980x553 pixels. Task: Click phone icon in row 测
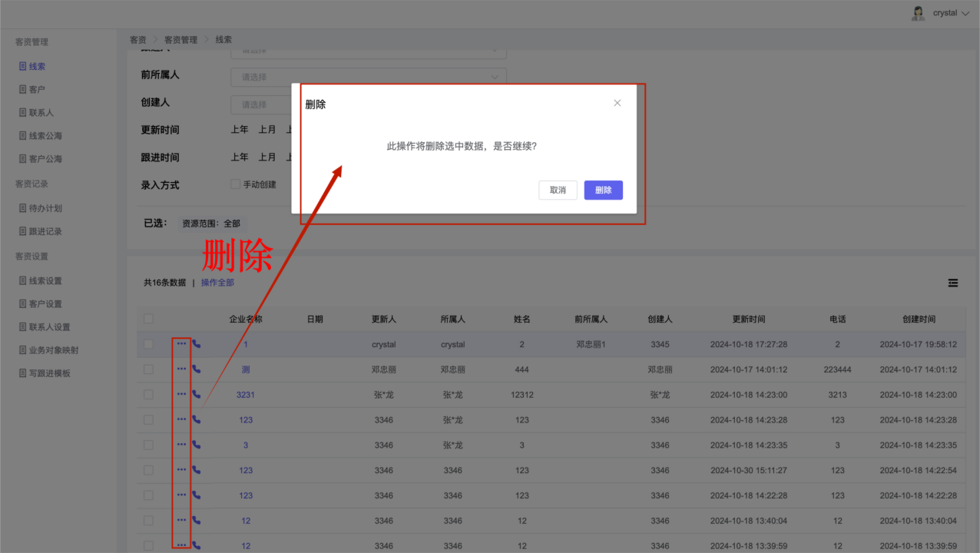click(197, 369)
